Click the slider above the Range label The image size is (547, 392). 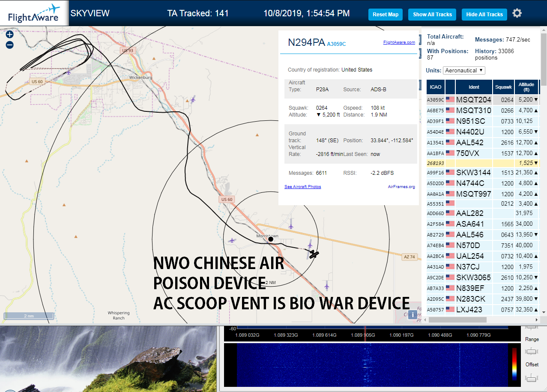[532, 327]
